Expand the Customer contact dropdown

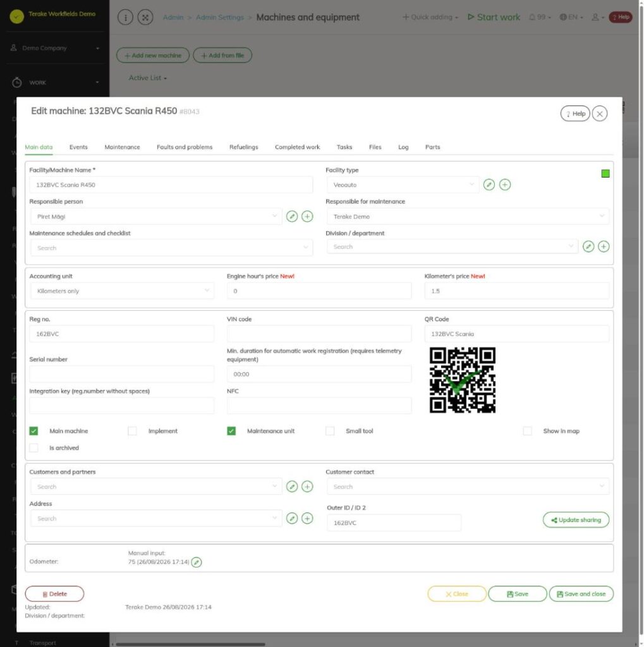(468, 487)
